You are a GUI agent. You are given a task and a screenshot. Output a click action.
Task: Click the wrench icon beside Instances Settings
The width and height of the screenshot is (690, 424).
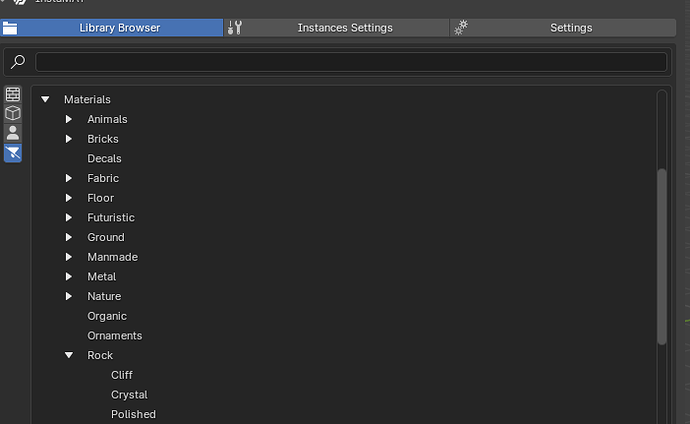(x=235, y=28)
